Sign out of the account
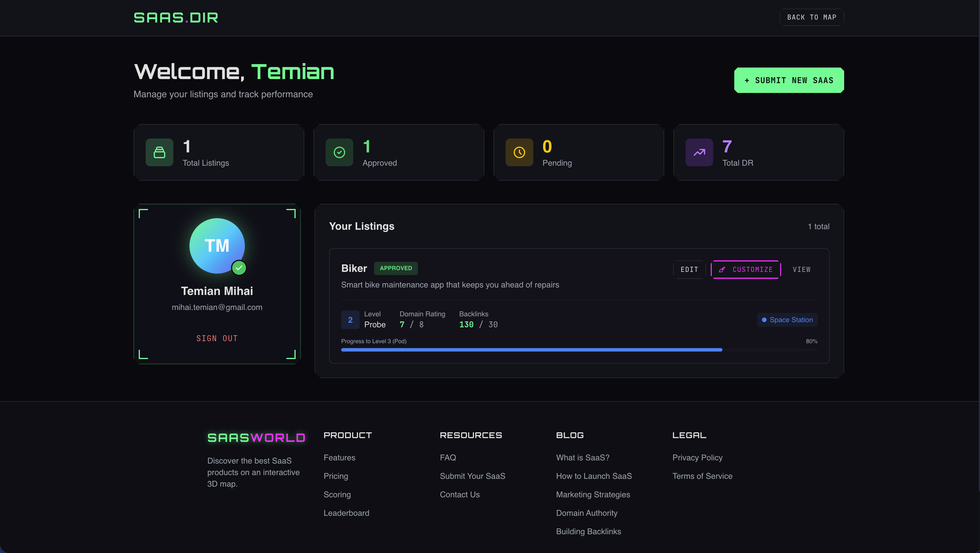Viewport: 980px width, 553px height. click(x=217, y=338)
